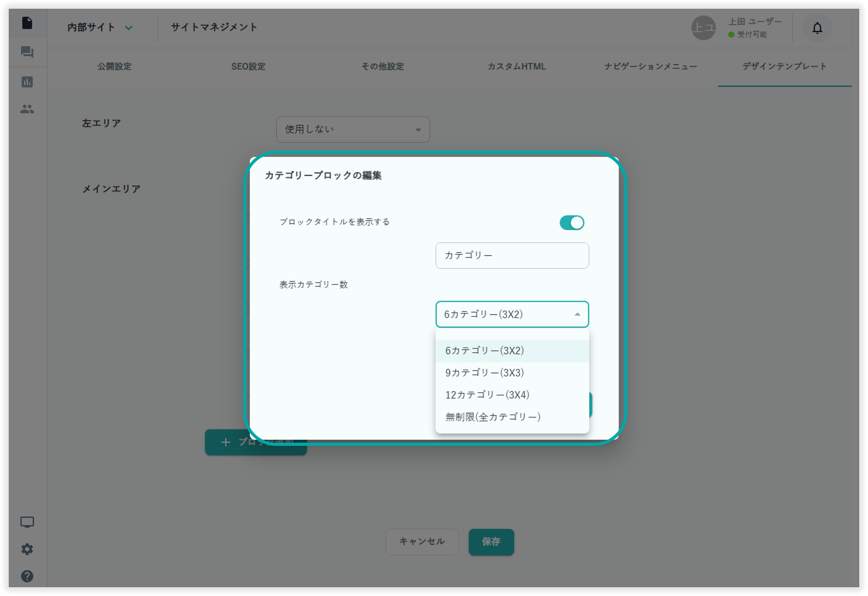Choose 無制限(全カテゴリー) option
Image resolution: width=868 pixels, height=596 pixels.
493,417
